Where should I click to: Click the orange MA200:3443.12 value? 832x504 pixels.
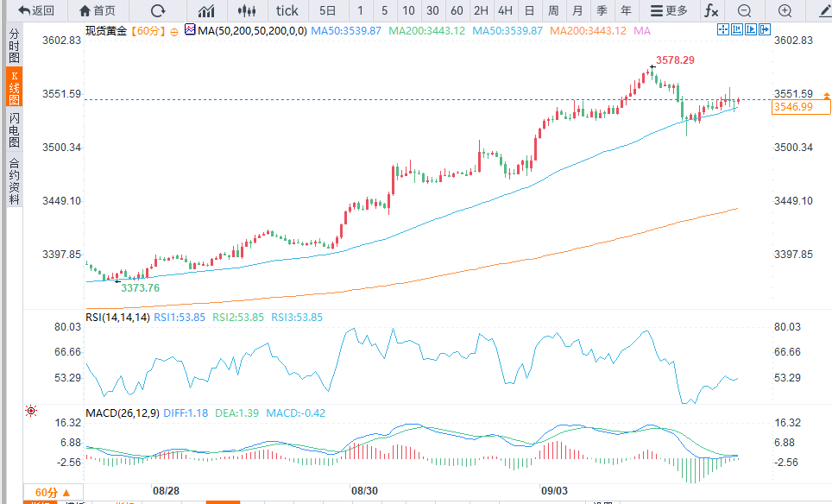(x=588, y=31)
